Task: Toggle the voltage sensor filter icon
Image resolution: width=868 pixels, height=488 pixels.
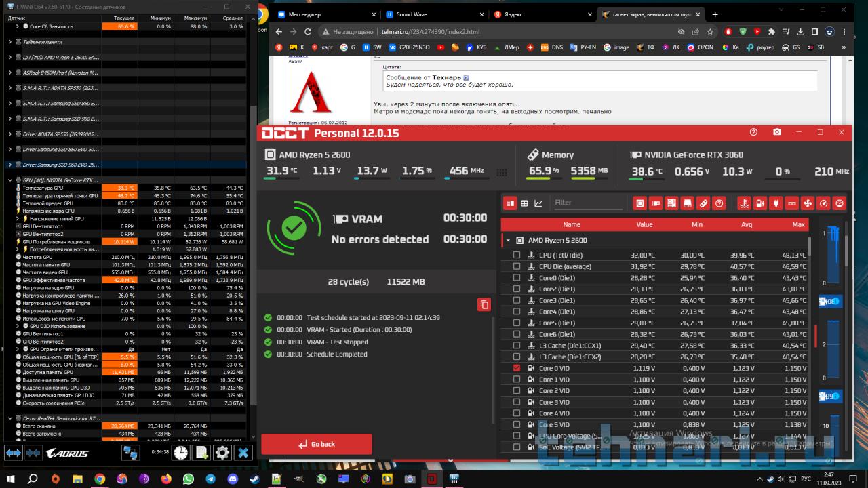Action: coord(759,203)
